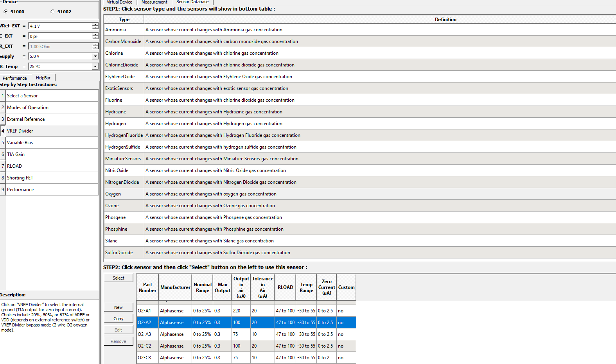Click the Part Number column header
The width and height of the screenshot is (616, 364).
(147, 287)
